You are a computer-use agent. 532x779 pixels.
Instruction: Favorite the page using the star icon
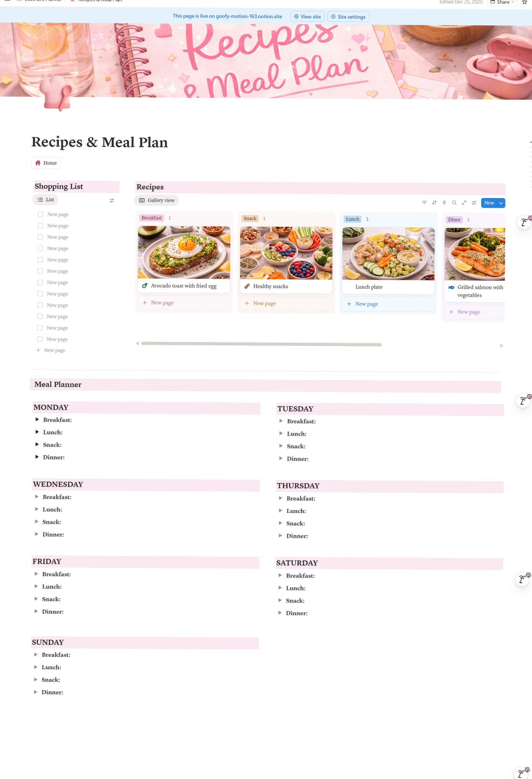[525, 3]
